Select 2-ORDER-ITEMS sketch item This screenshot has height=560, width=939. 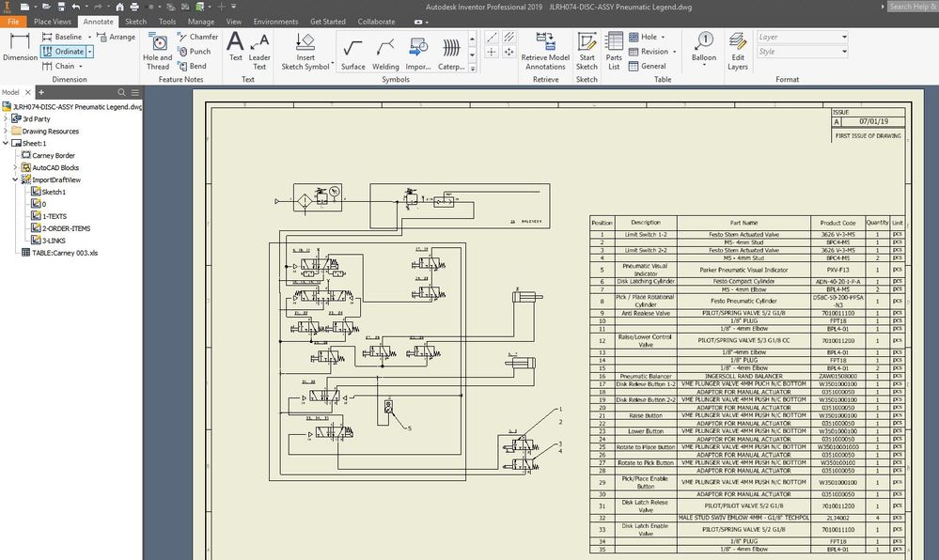click(x=60, y=228)
